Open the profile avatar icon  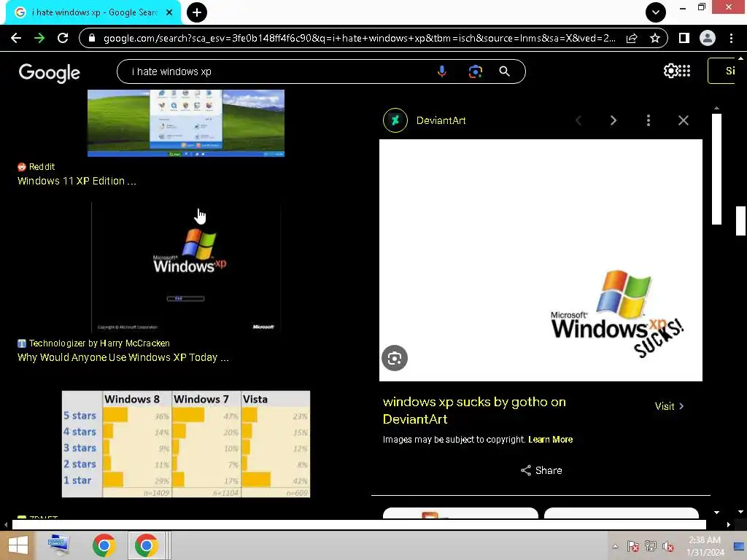(x=708, y=38)
